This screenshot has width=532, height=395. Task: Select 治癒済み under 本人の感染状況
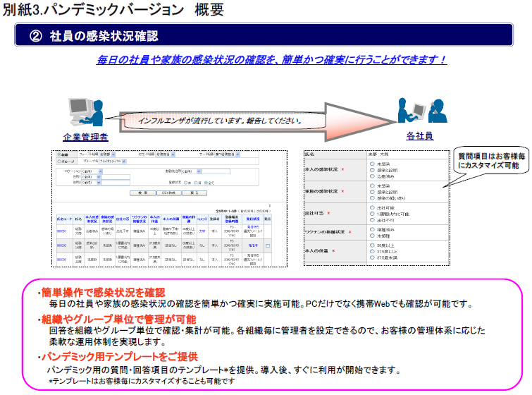[x=372, y=176]
